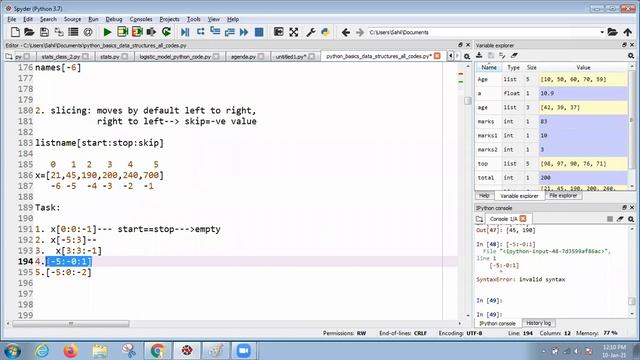The height and width of the screenshot is (360, 640).
Task: Save all files toolbar icon
Action: click(59, 32)
